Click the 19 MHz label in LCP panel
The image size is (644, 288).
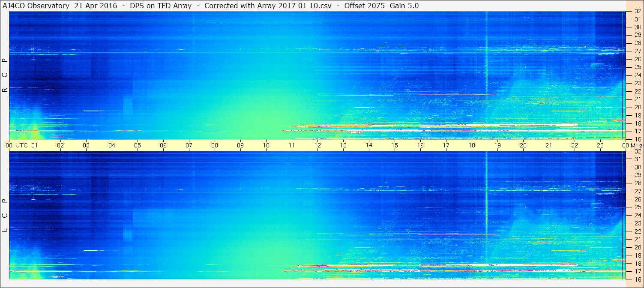[637, 255]
